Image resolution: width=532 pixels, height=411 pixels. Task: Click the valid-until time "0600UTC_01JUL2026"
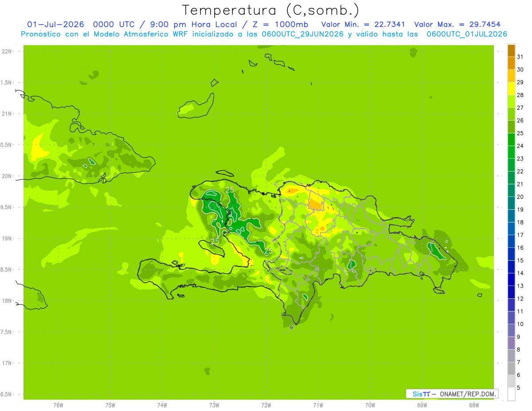(x=467, y=34)
